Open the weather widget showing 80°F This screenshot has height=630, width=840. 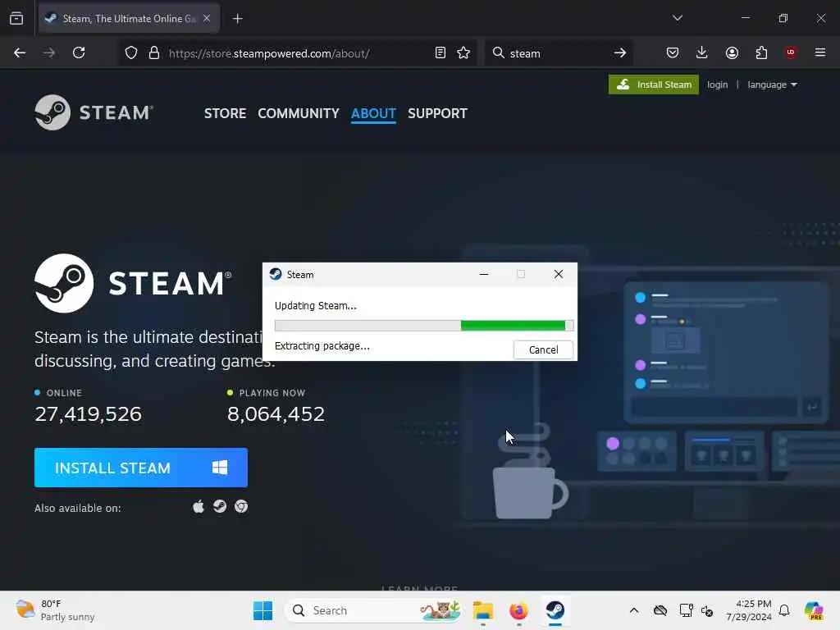(56, 610)
